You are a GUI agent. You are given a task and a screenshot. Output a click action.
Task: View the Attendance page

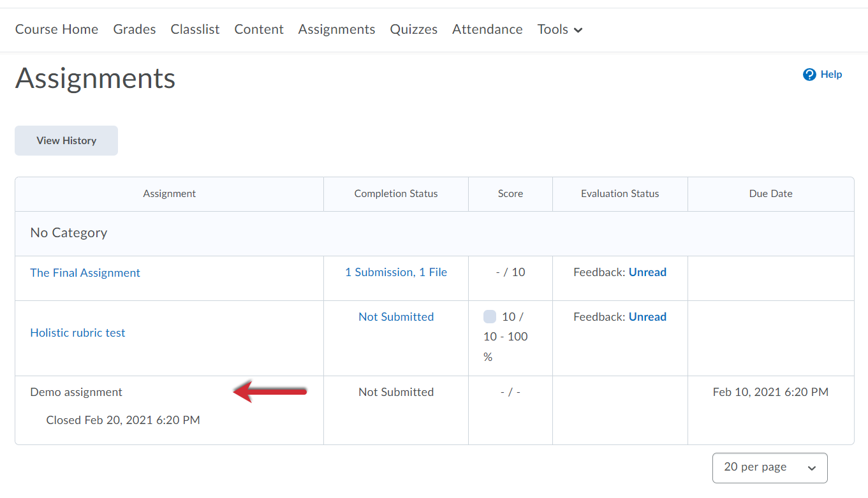pyautogui.click(x=487, y=29)
